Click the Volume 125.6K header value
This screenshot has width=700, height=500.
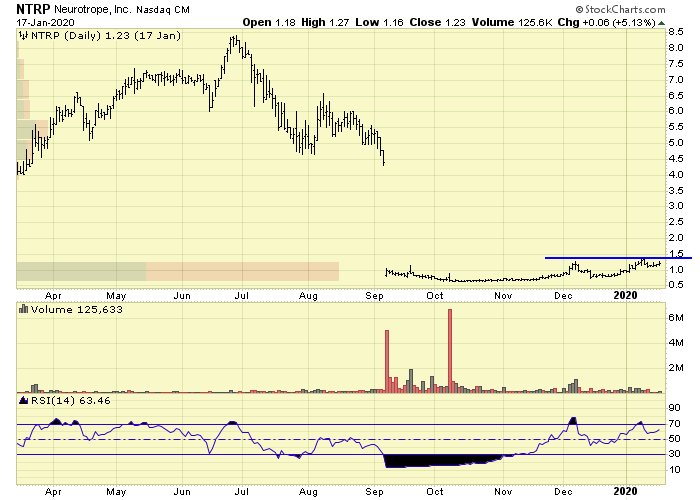512,22
